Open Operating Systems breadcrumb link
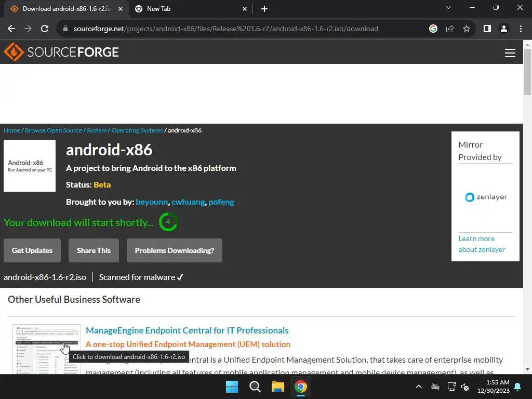Screen dimensions: 532x399 tap(137, 130)
